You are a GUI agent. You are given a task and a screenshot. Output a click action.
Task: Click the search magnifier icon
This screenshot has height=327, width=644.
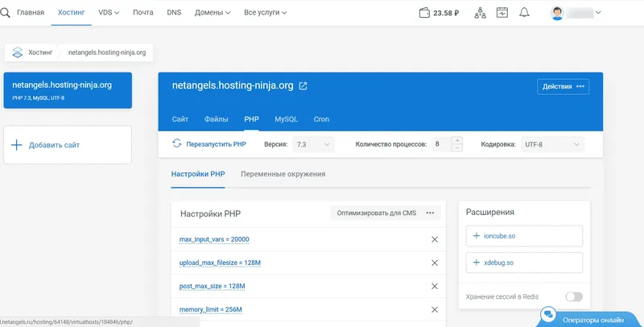pos(5,13)
